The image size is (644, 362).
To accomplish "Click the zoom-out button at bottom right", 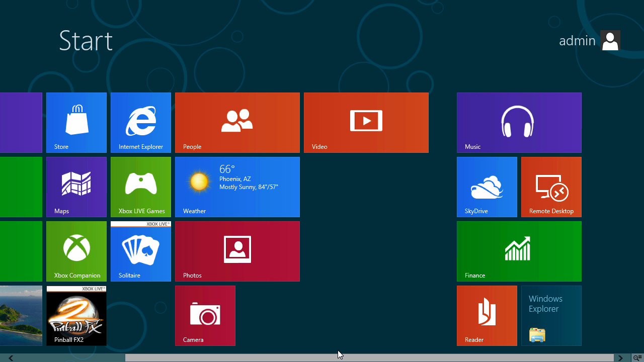I will [636, 358].
